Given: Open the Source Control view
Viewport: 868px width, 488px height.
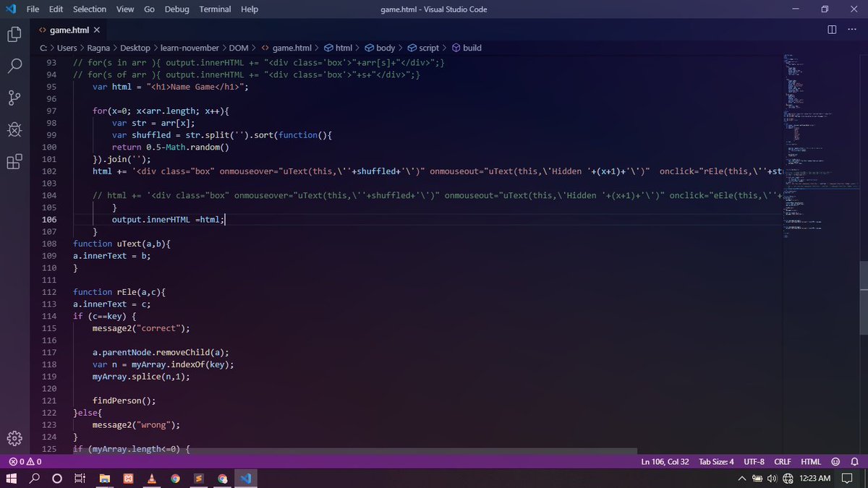Looking at the screenshot, I should 14,98.
